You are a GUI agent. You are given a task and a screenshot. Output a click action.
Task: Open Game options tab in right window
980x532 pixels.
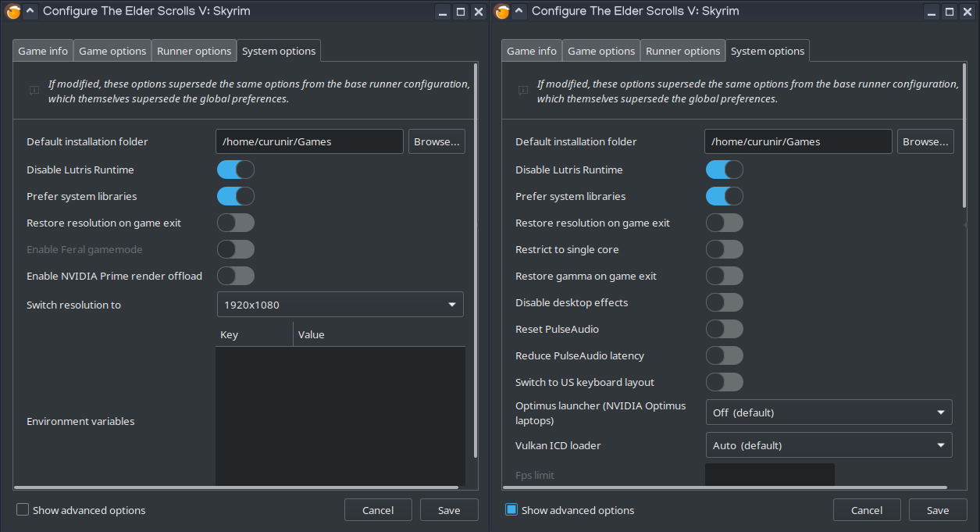tap(601, 51)
